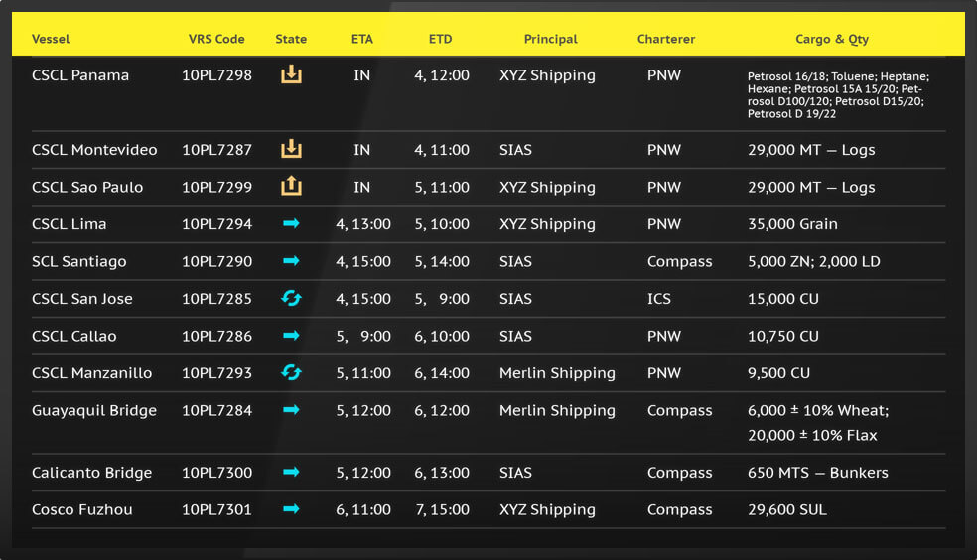Click the Charterer column header
This screenshot has height=560, width=977.
[x=665, y=39]
